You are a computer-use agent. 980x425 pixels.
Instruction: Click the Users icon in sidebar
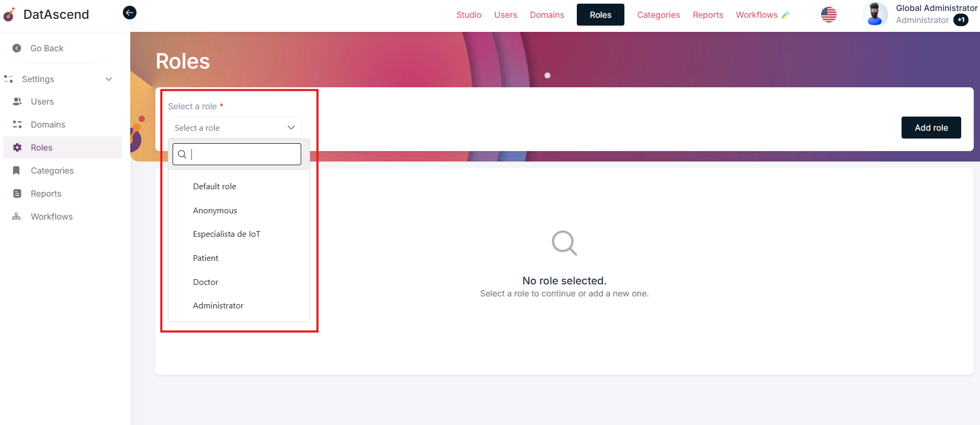click(x=17, y=101)
